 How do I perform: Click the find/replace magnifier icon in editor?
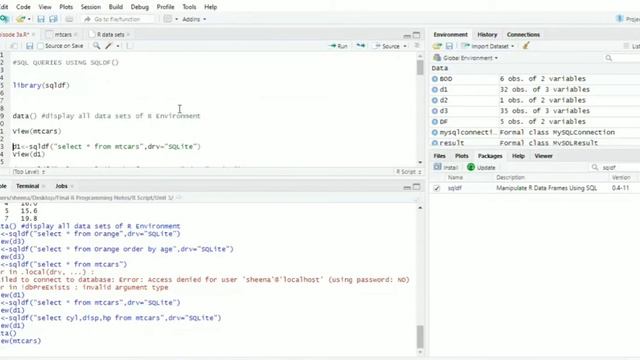point(96,46)
